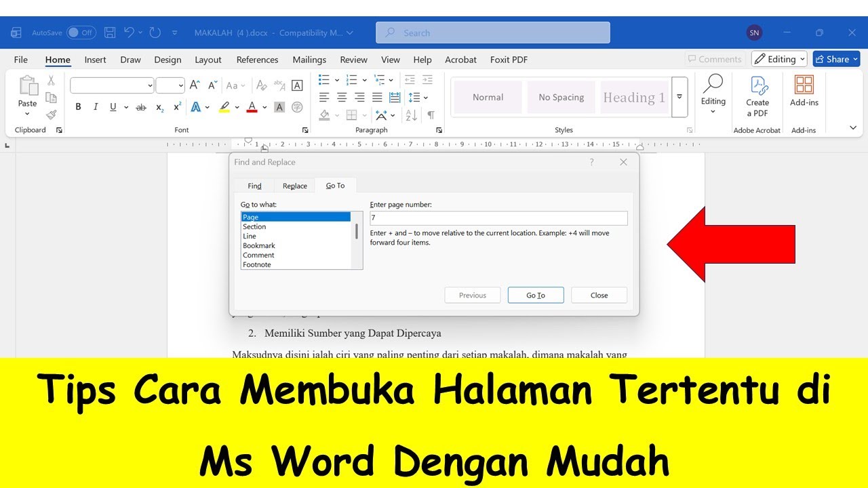The height and width of the screenshot is (488, 868).
Task: Select Bookmark in Go to what list
Action: pos(296,245)
